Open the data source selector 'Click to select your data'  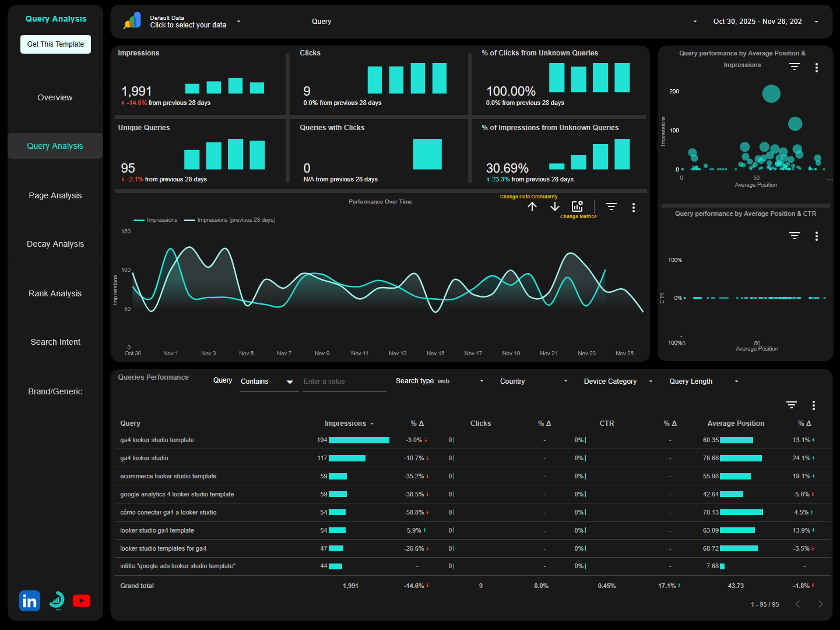188,25
